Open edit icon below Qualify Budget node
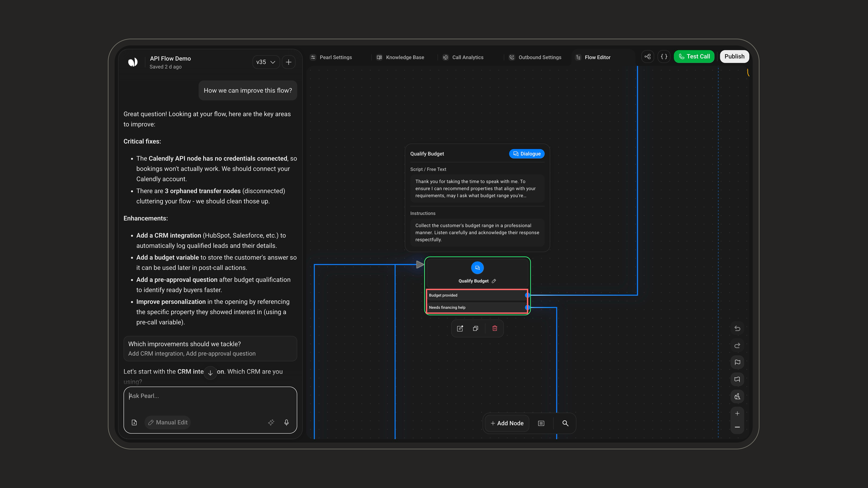The image size is (868, 488). click(x=460, y=328)
